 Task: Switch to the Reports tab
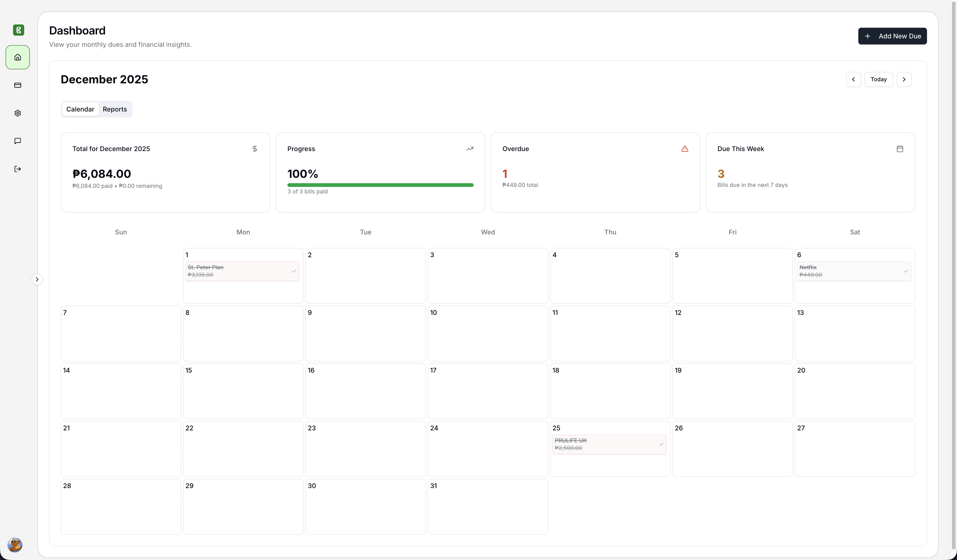pos(115,109)
